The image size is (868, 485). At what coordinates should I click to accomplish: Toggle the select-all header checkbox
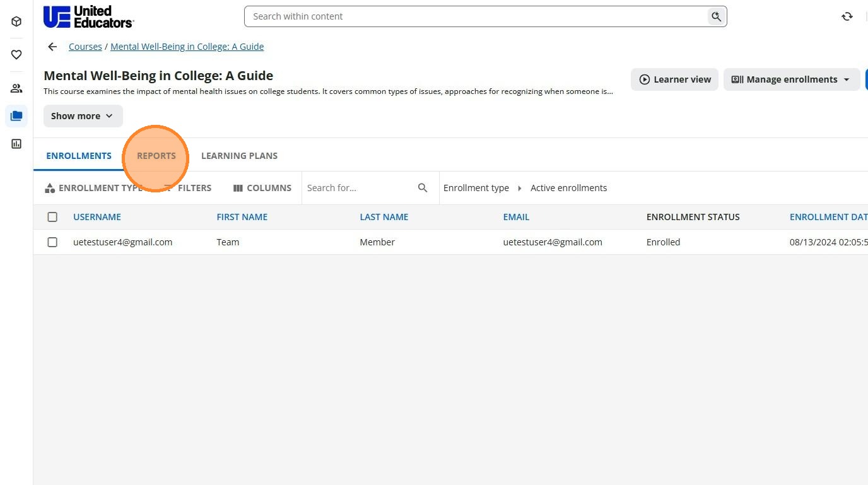(52, 217)
